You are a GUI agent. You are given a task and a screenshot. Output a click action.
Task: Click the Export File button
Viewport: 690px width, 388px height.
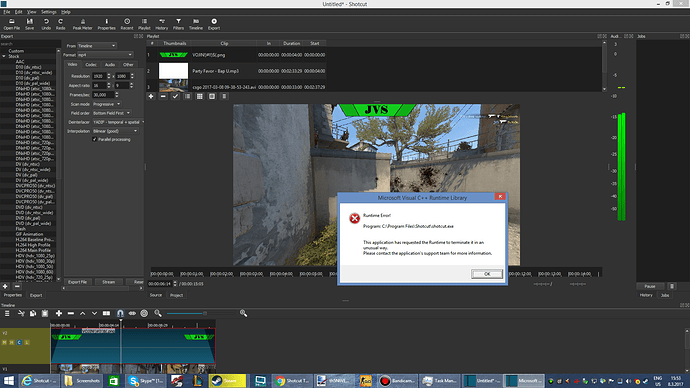click(x=77, y=282)
